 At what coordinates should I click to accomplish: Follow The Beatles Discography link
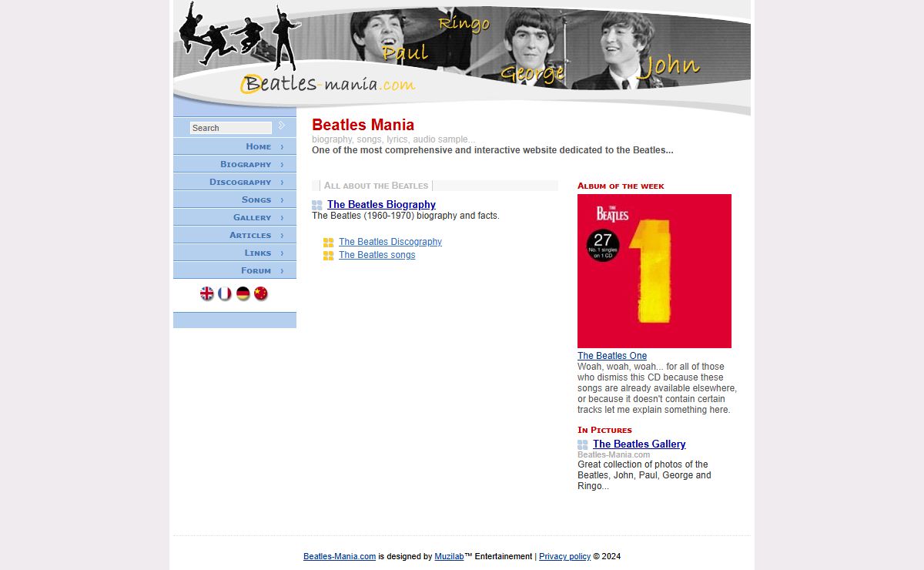(x=390, y=242)
